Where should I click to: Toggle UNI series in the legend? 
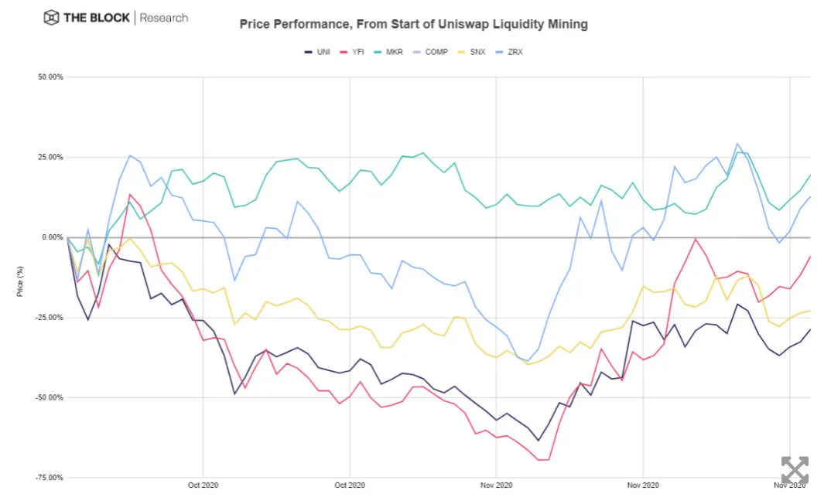[x=317, y=52]
